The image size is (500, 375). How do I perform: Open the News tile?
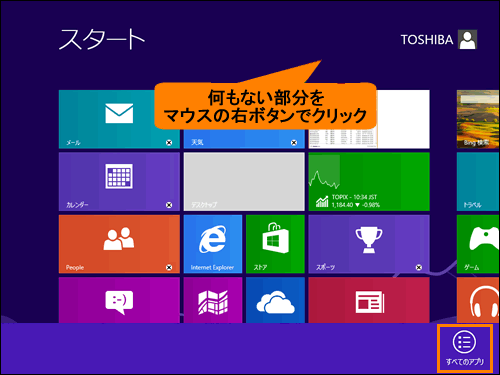click(x=369, y=300)
